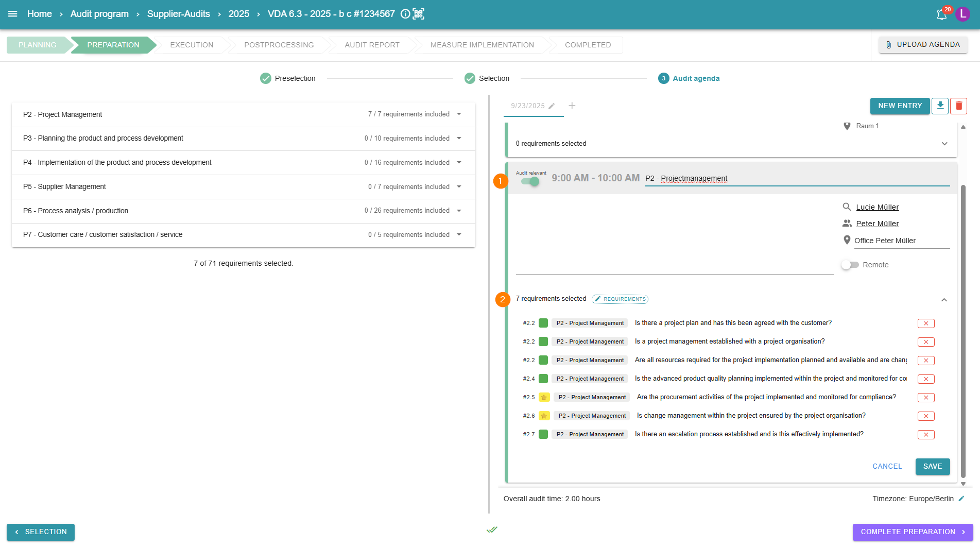Edit the 9/23/2025 date pencil icon

click(x=552, y=106)
